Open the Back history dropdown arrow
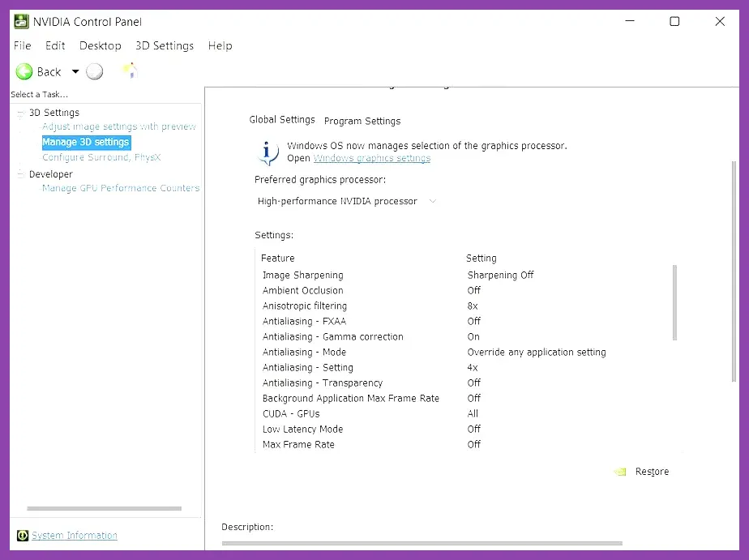 point(75,71)
